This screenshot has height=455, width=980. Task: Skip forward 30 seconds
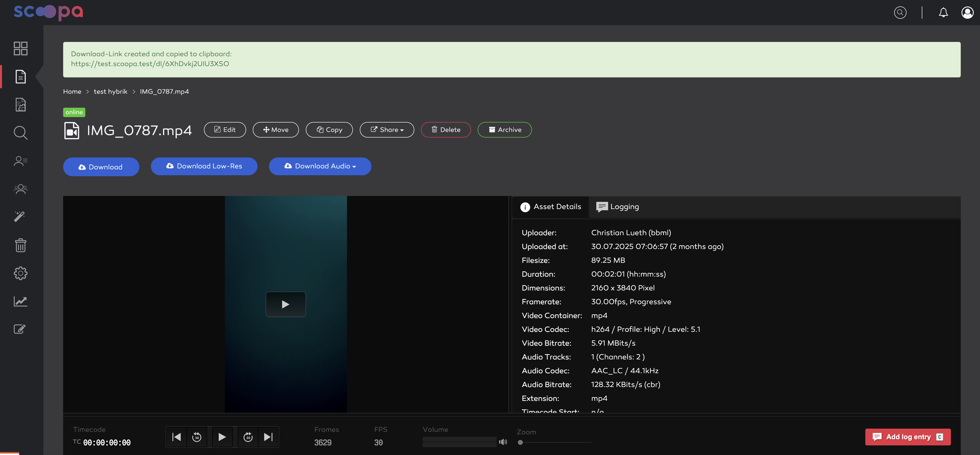click(x=248, y=437)
